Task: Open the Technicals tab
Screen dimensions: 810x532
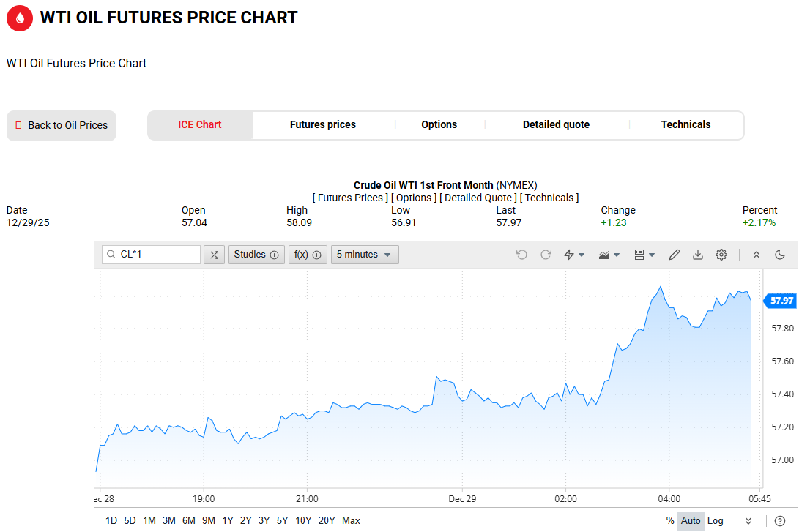Action: (x=685, y=124)
